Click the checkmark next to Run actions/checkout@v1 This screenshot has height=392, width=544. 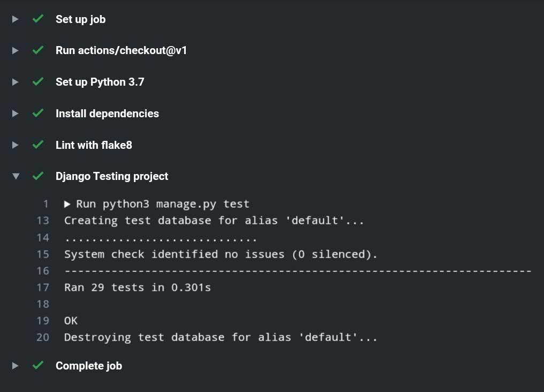[37, 50]
